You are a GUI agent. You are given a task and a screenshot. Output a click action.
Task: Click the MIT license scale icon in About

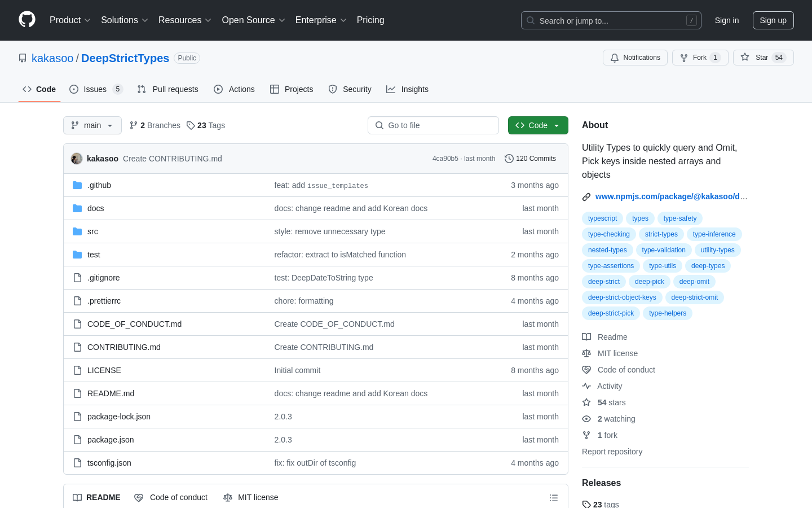[586, 353]
